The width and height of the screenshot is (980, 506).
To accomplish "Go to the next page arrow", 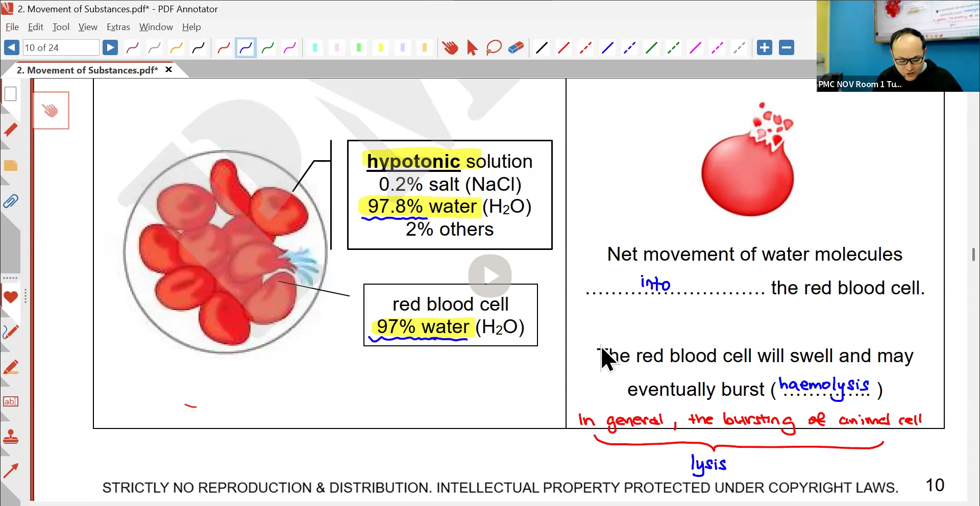I will coord(110,47).
